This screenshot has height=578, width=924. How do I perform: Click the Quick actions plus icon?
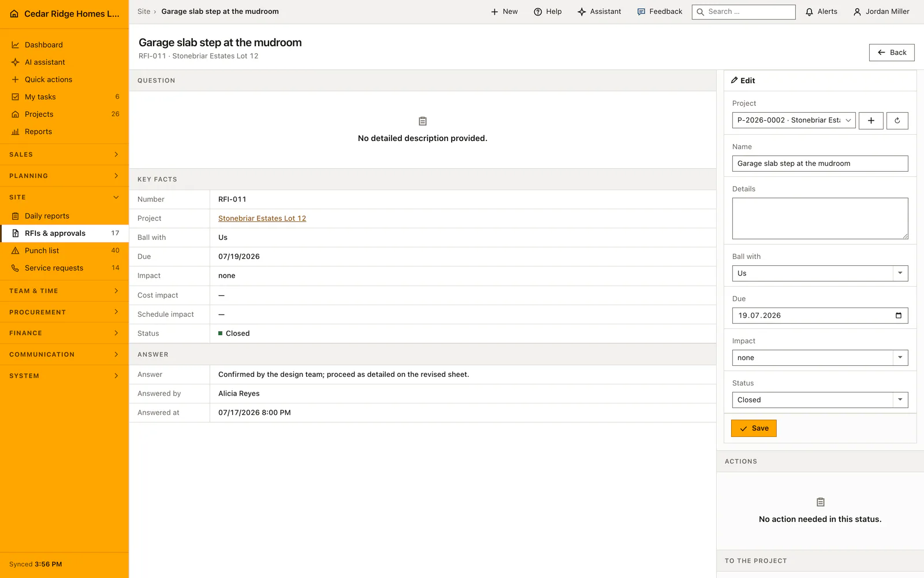(16, 80)
